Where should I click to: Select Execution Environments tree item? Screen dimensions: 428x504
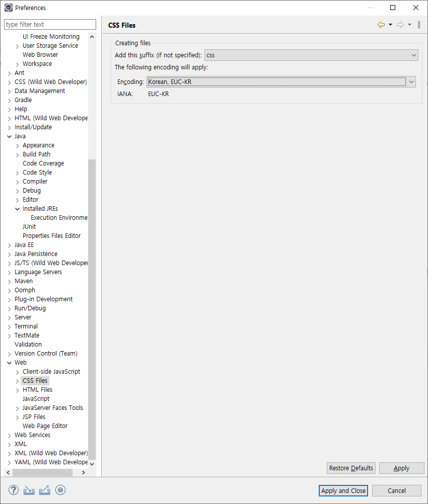[59, 218]
